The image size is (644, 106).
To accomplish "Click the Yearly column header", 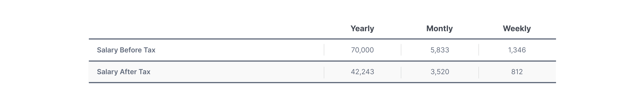I will (362, 29).
